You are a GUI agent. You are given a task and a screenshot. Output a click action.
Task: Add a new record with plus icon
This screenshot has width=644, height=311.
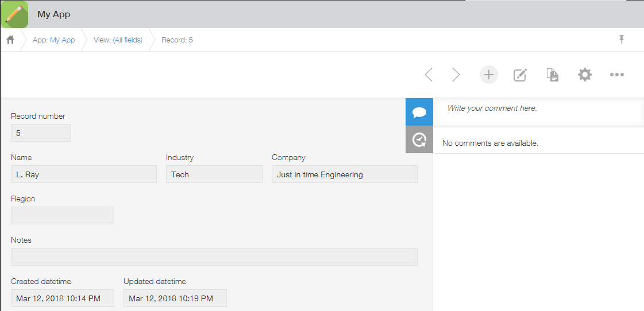[489, 75]
